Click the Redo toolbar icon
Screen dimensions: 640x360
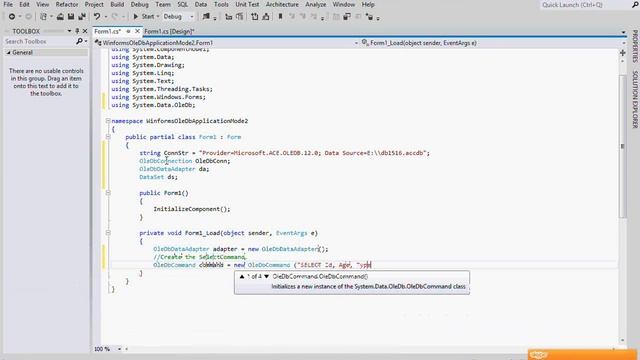click(115, 17)
